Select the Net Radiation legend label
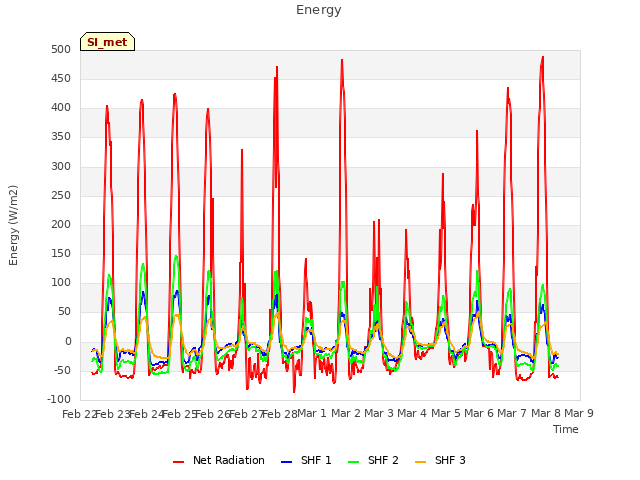Image resolution: width=640 pixels, height=480 pixels. point(229,460)
